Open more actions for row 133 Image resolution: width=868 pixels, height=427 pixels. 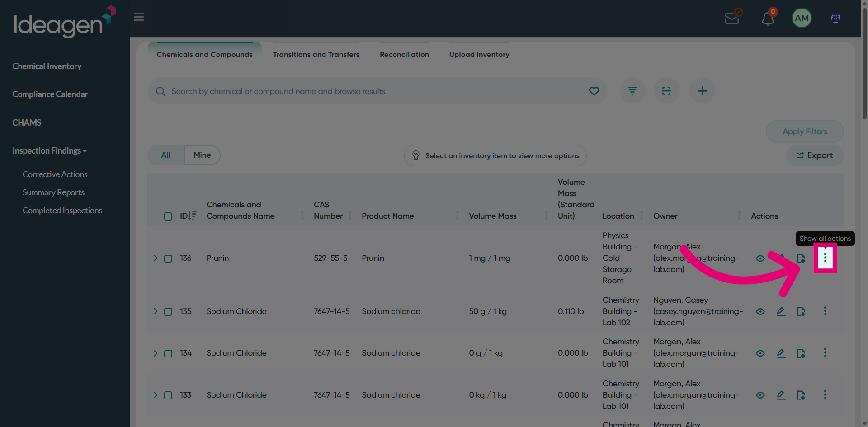tap(825, 394)
